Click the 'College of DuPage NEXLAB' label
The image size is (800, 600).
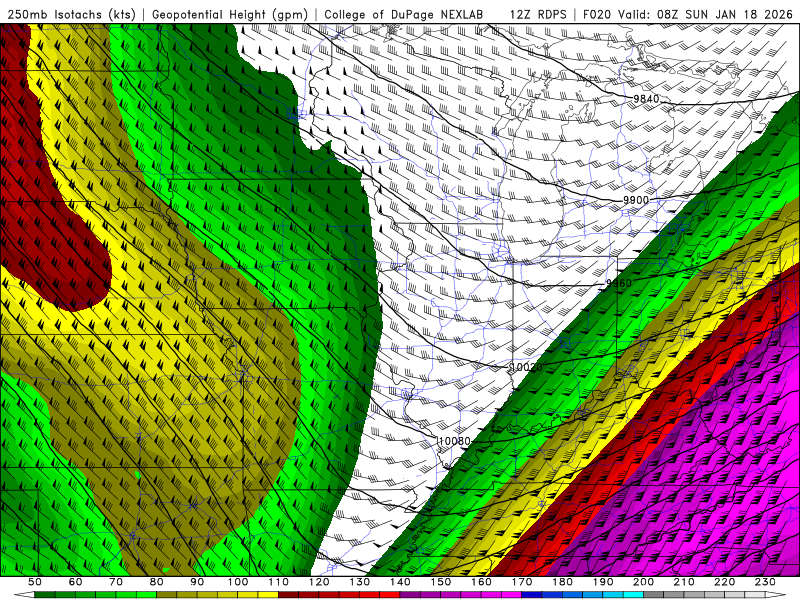click(x=403, y=14)
